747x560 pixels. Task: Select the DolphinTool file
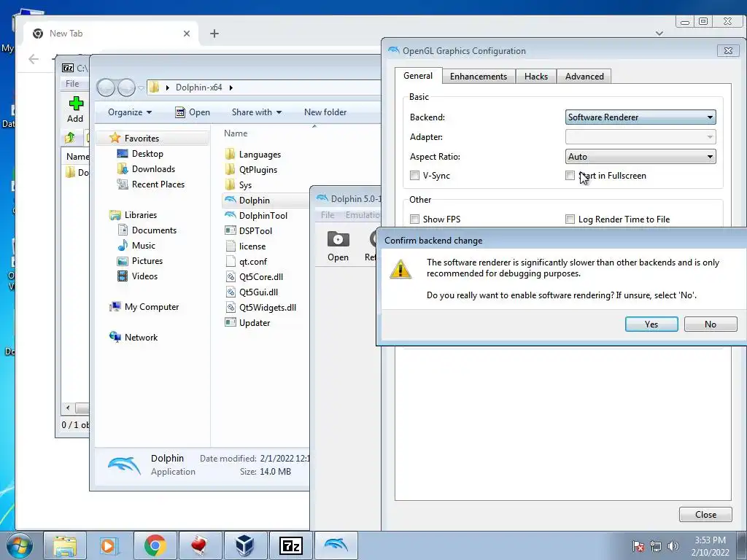pyautogui.click(x=263, y=216)
